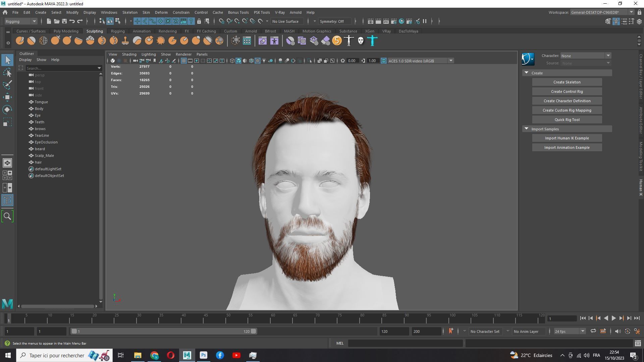Viewport: 644px width, 362px height.
Task: Activate the Rotate tool in toolbox
Action: [x=7, y=110]
